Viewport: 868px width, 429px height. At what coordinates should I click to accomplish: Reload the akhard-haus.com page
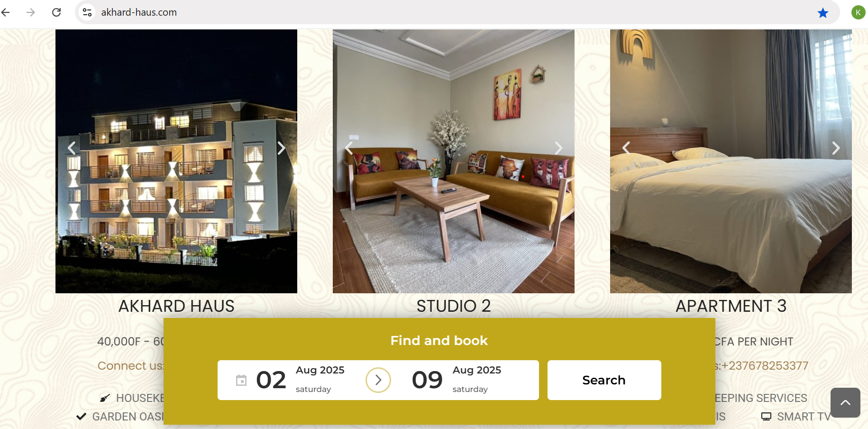pyautogui.click(x=56, y=12)
